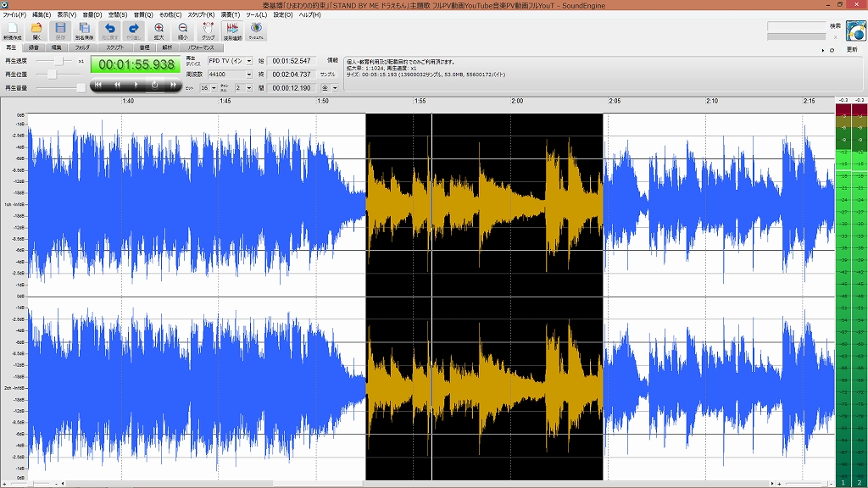868x488 pixels.
Task: Open the 表示(V) menu
Action: point(66,15)
